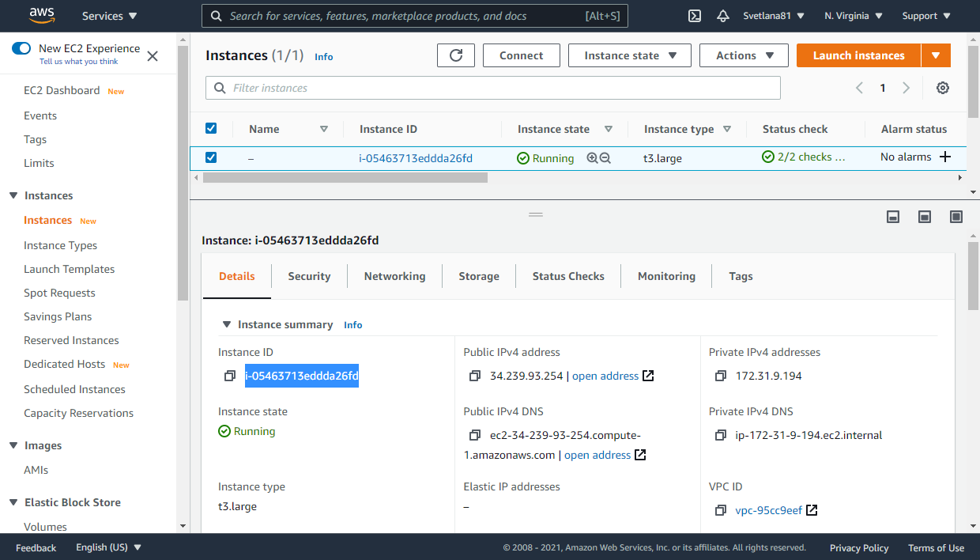Open the Instance state dropdown
Screen dimensions: 980x560
coord(630,55)
